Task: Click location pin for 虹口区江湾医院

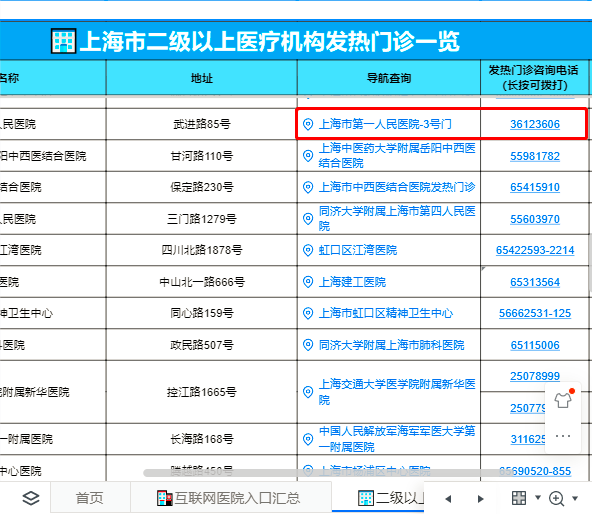Action: pos(308,250)
